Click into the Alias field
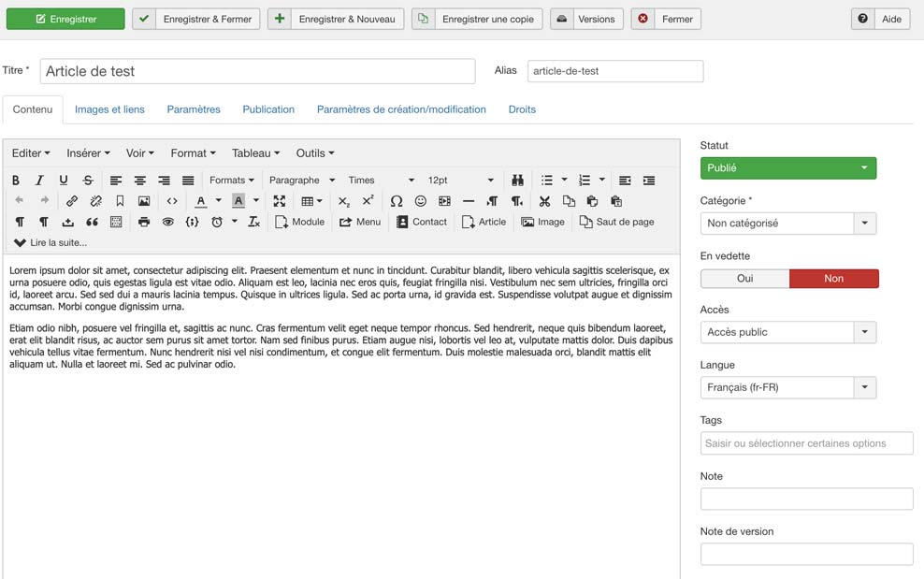The height and width of the screenshot is (579, 924). click(615, 71)
